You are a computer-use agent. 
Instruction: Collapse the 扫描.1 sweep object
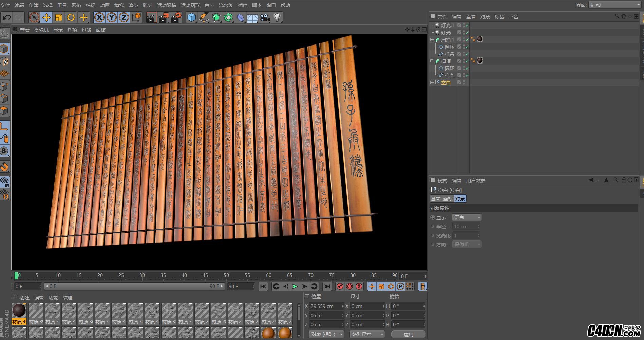pos(432,40)
